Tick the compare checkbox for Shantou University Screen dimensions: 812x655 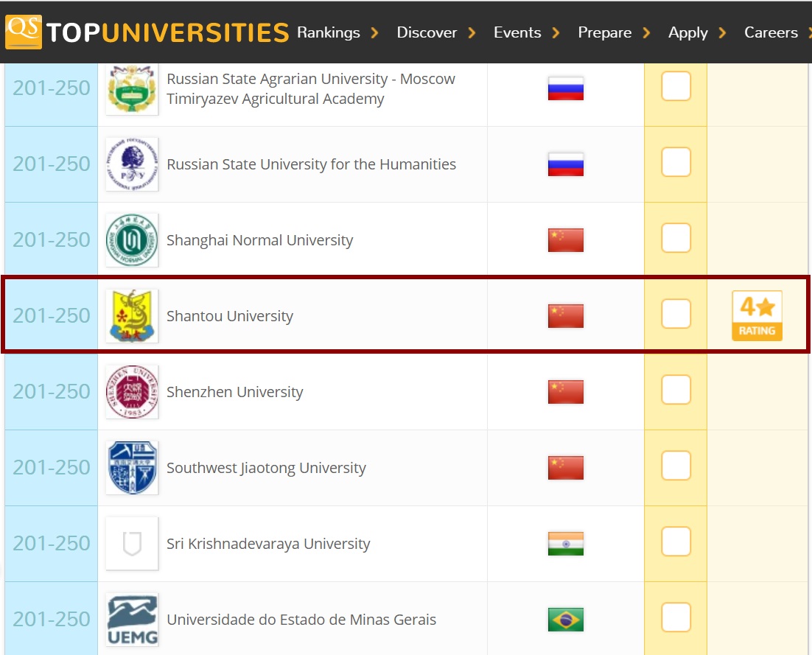coord(676,314)
